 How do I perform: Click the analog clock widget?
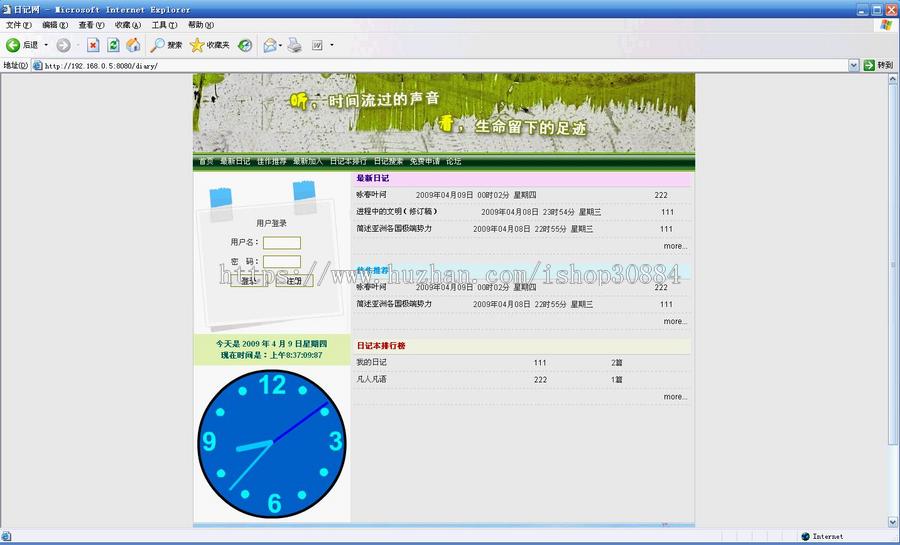pyautogui.click(x=272, y=443)
